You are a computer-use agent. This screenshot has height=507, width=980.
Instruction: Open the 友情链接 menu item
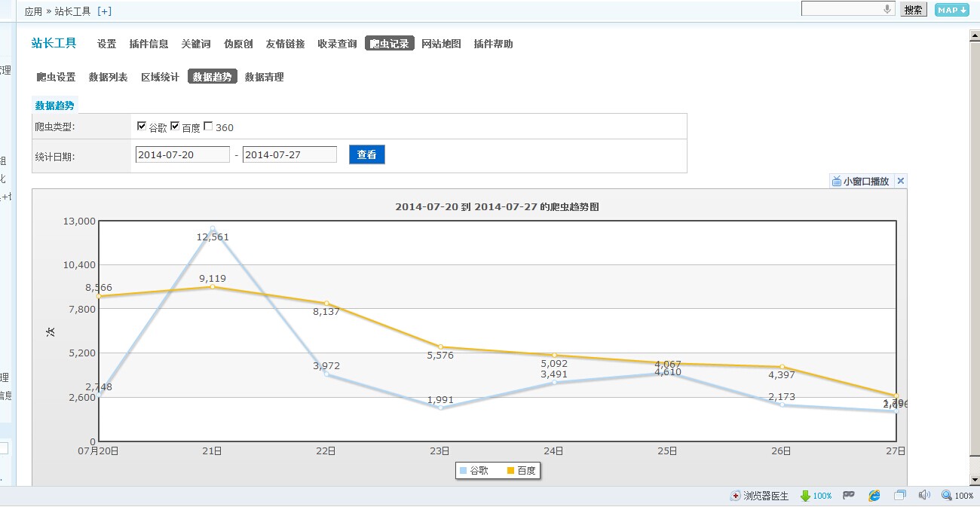285,44
